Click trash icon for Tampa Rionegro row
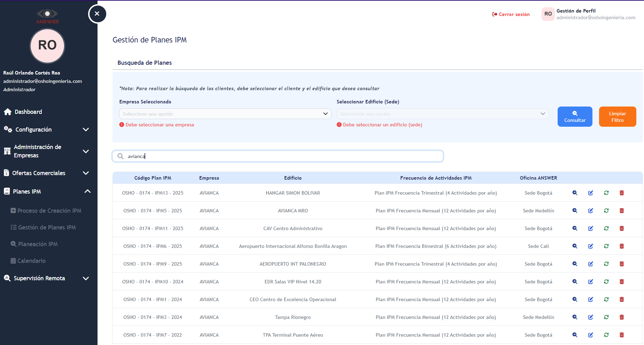 622,317
